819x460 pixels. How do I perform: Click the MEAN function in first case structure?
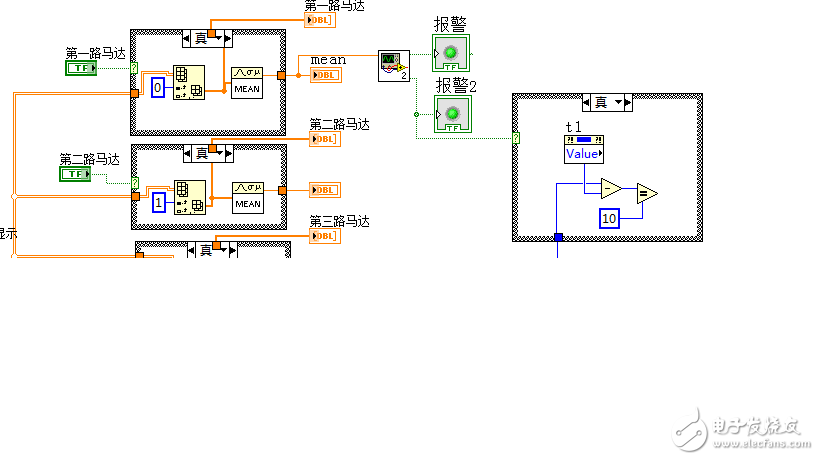click(x=247, y=83)
